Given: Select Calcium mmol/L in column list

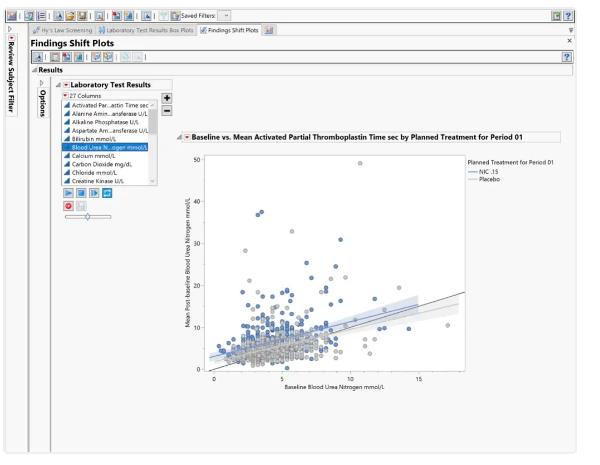Looking at the screenshot, I should tap(106, 156).
